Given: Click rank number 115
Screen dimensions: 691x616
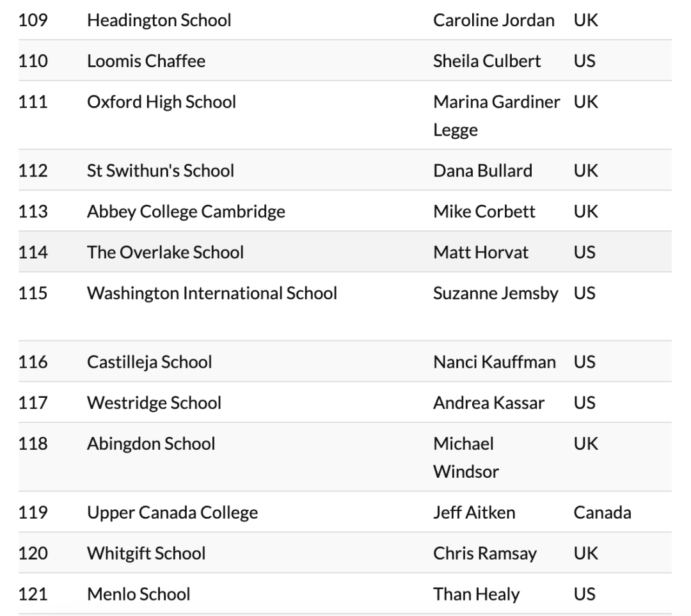Looking at the screenshot, I should pyautogui.click(x=33, y=293).
